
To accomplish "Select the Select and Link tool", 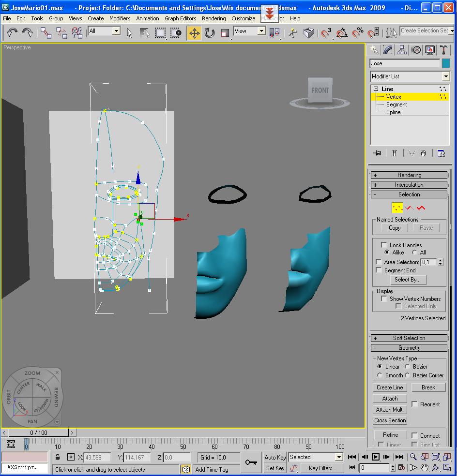I will pyautogui.click(x=46, y=33).
